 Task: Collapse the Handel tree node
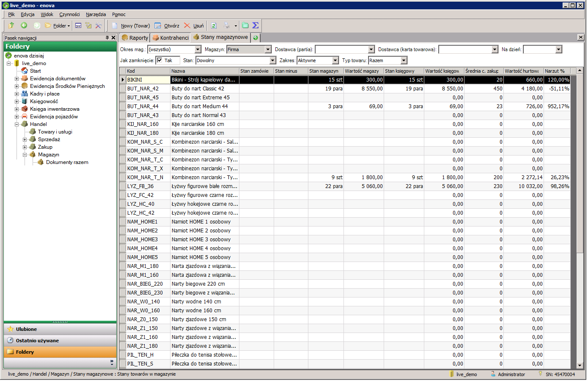[x=16, y=124]
